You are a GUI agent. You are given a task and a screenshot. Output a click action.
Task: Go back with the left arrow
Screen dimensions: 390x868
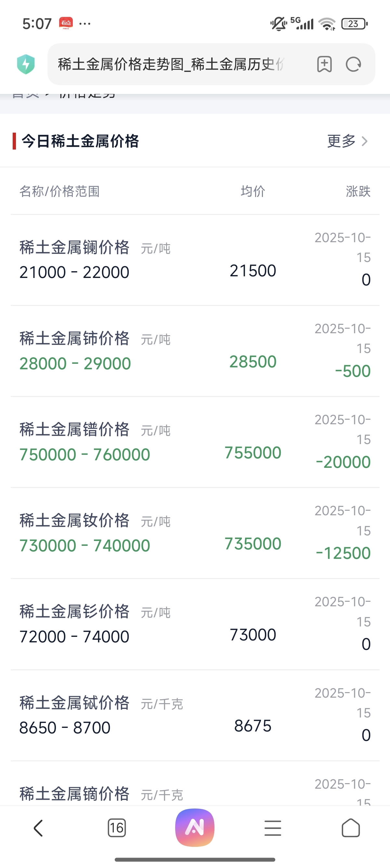point(39,828)
